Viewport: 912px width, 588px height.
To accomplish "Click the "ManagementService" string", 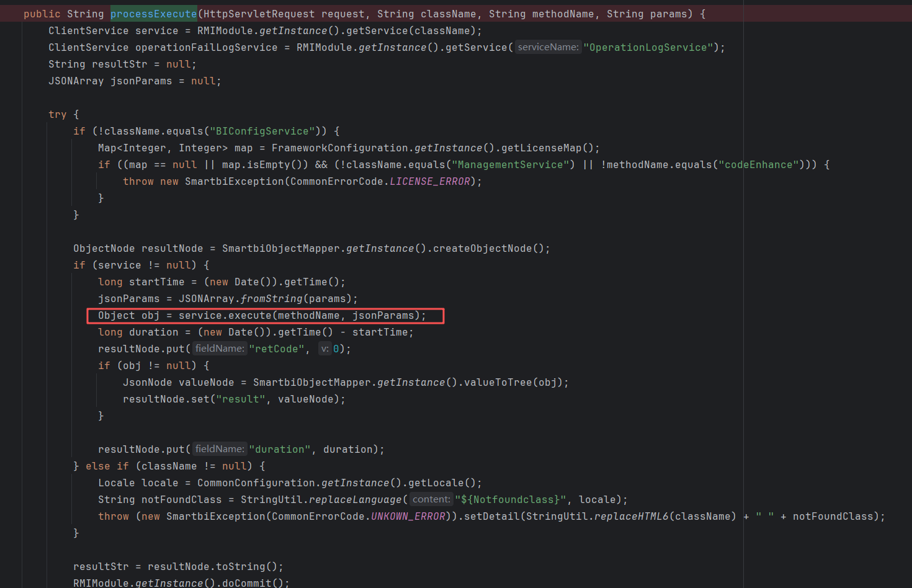I will [x=510, y=164].
